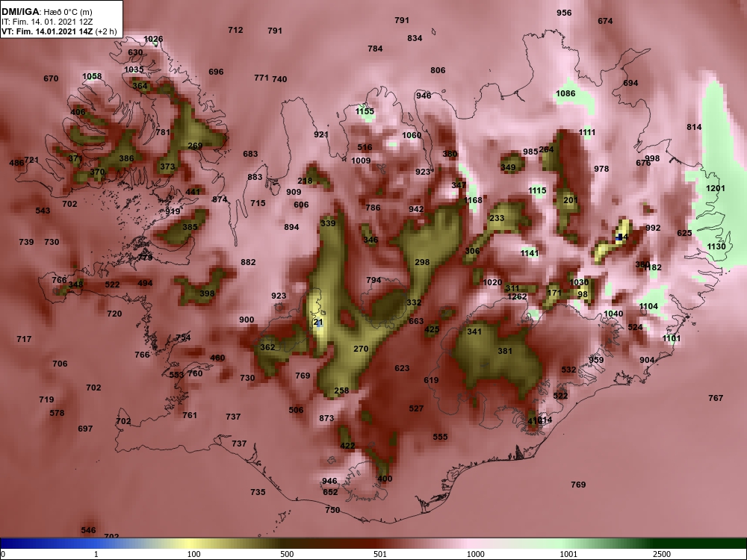747x560 pixels.
Task: Select the 1001 colour scale tick
Action: 568,554
